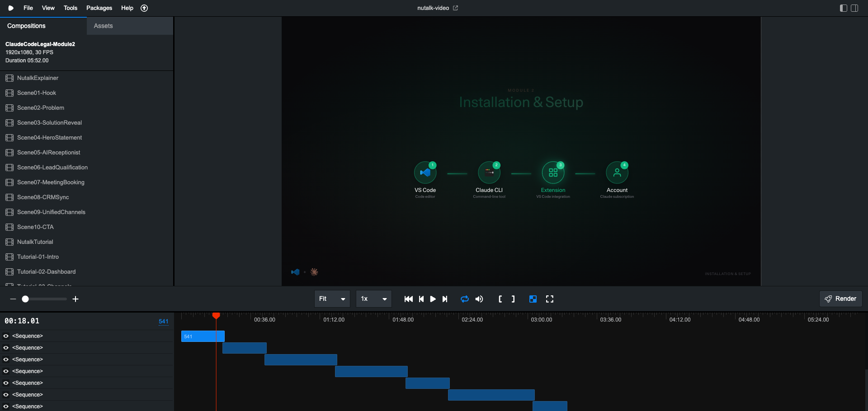
Task: Hide the first Sequence track with eye toggle
Action: [6, 336]
